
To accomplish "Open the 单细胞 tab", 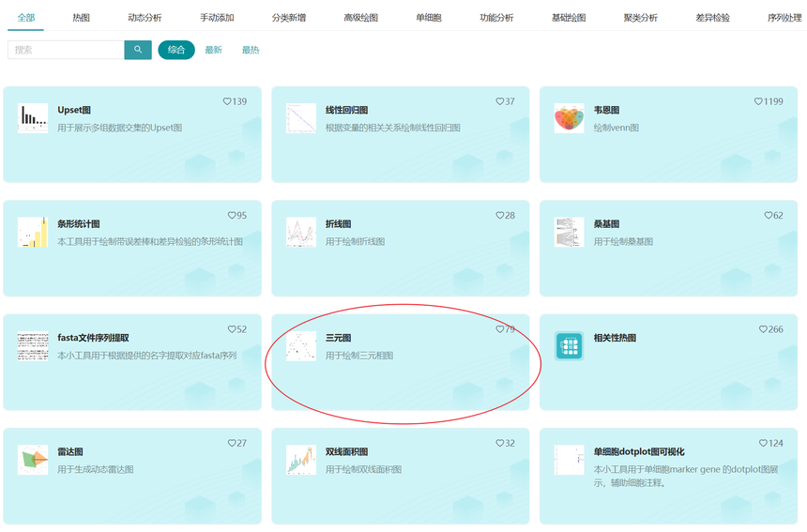I will click(x=429, y=18).
